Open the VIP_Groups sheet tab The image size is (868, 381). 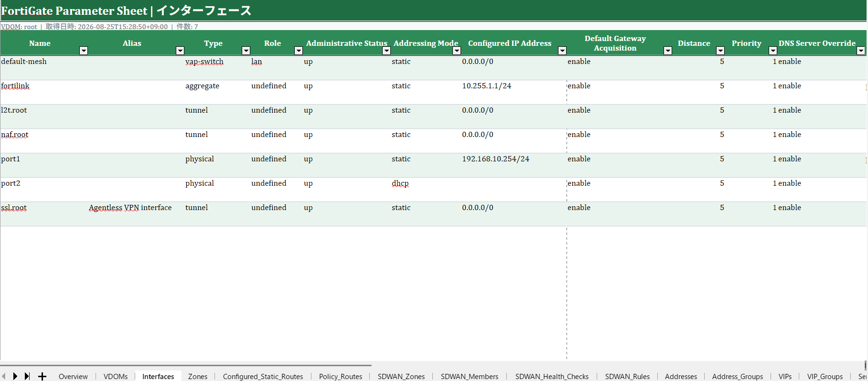825,376
